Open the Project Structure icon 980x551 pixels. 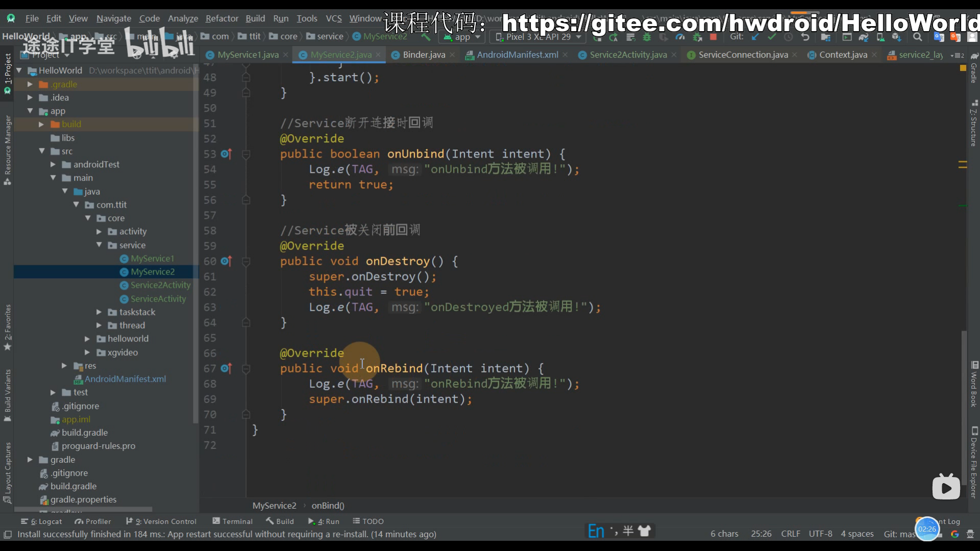tap(825, 37)
